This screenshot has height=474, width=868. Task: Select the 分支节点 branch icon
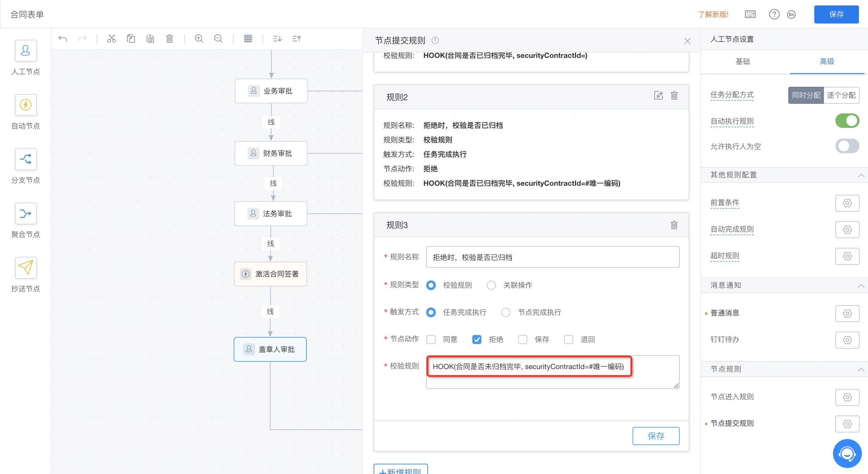click(x=26, y=159)
